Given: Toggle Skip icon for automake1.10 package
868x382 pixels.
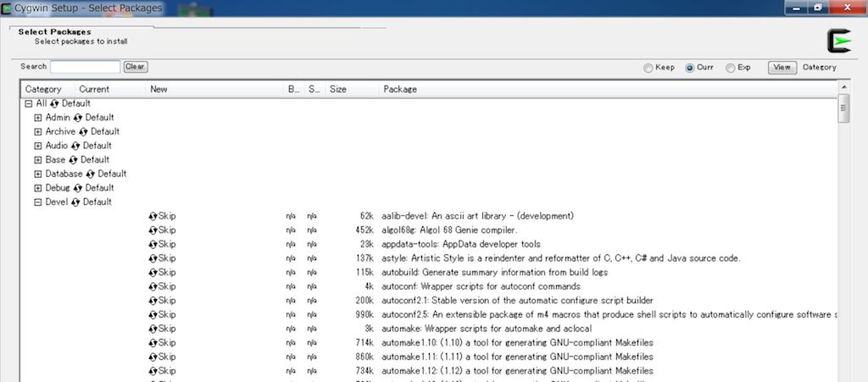Looking at the screenshot, I should tap(153, 343).
